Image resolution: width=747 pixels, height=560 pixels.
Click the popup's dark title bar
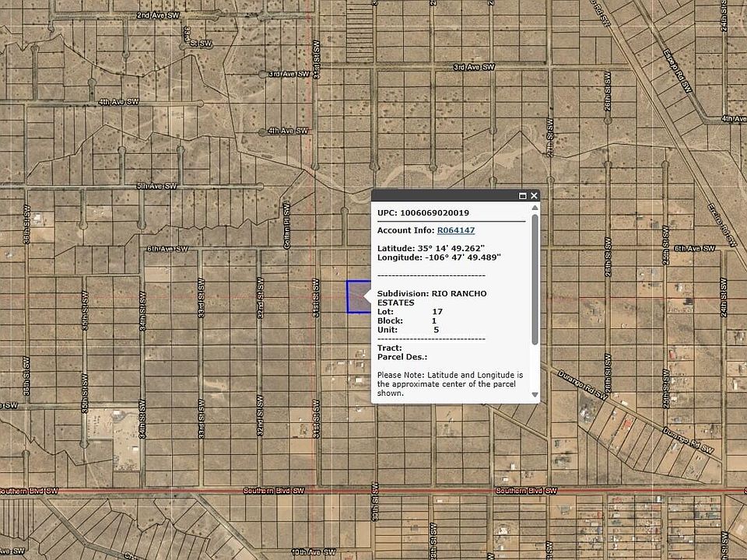coord(444,196)
